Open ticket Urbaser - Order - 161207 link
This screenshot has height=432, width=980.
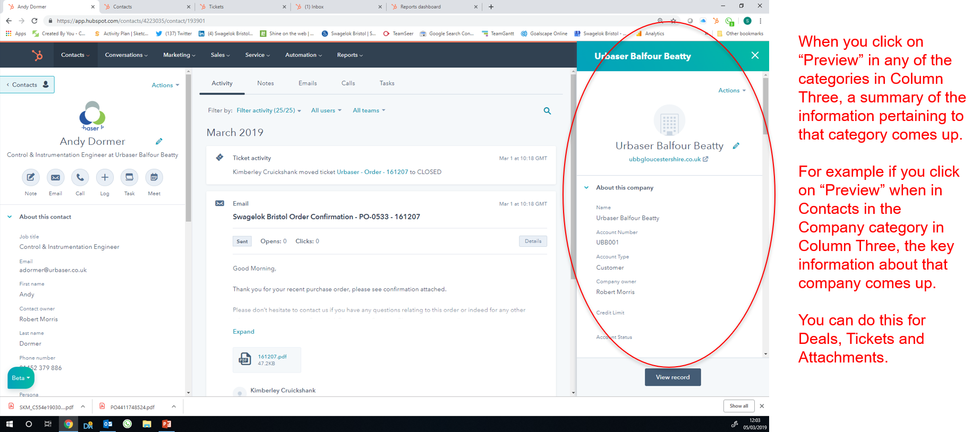(x=372, y=172)
